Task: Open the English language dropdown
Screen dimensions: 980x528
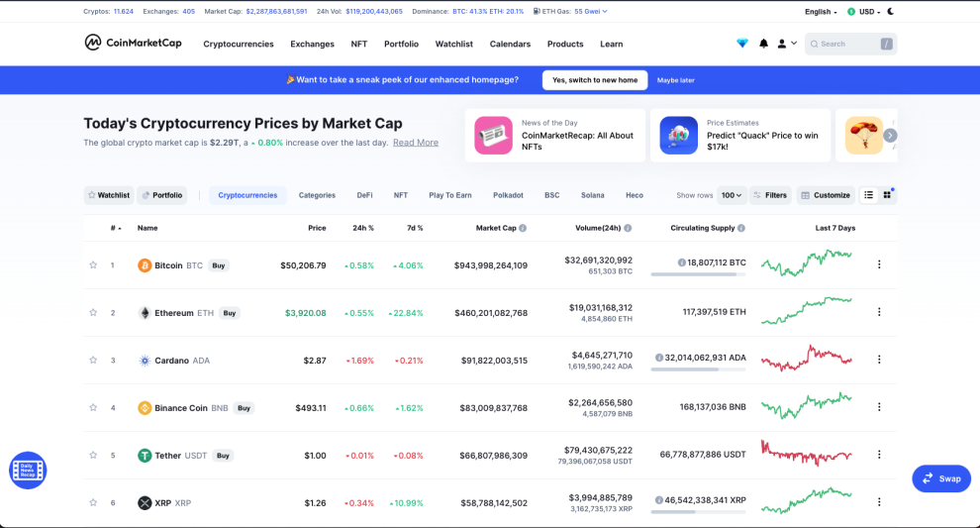Action: 821,12
